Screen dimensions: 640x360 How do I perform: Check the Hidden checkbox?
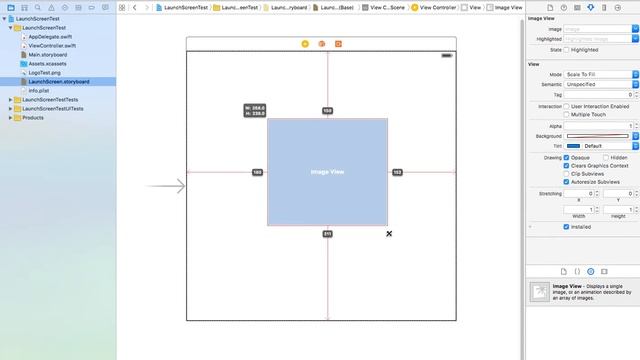click(606, 158)
